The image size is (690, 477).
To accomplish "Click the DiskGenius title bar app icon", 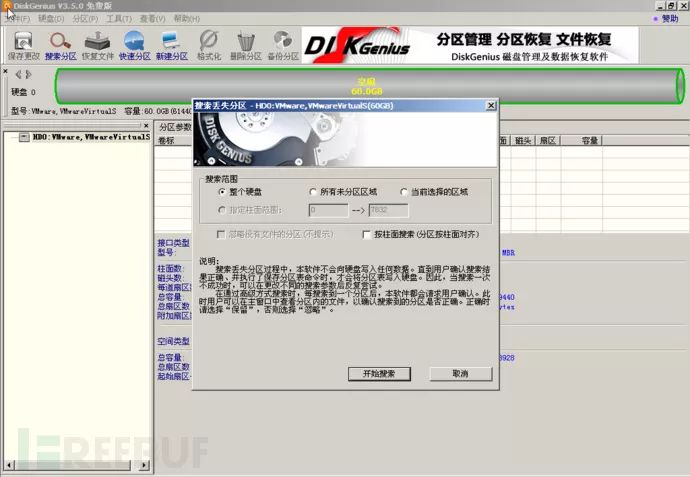I will point(6,6).
